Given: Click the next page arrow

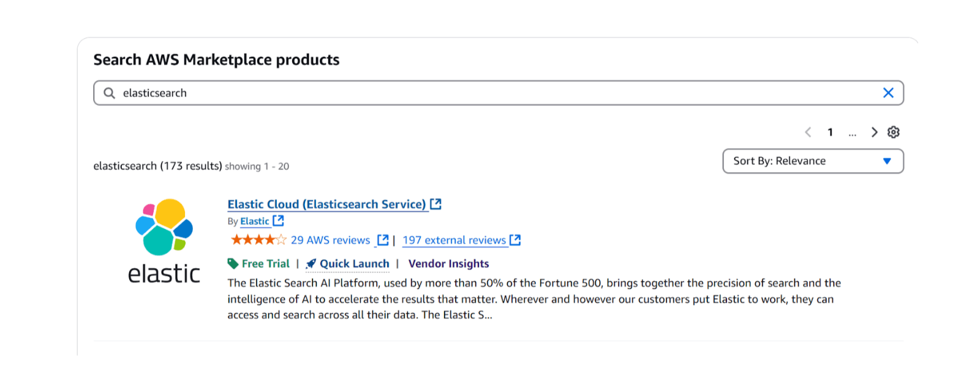Looking at the screenshot, I should click(875, 132).
